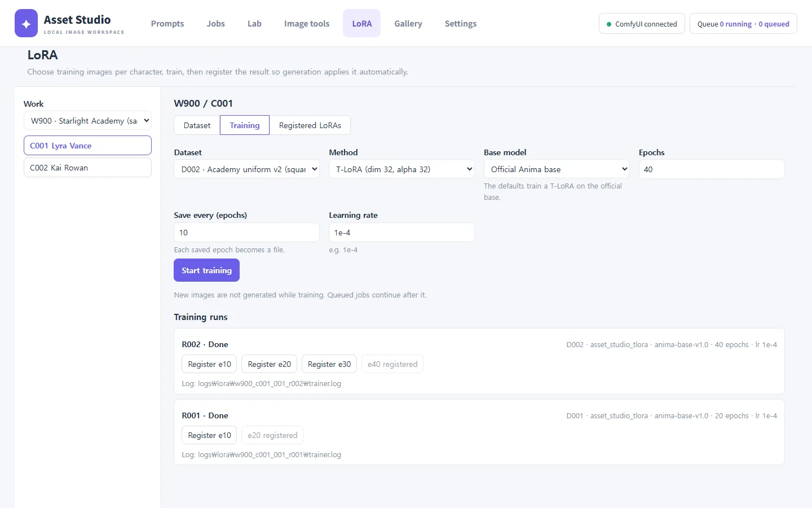This screenshot has height=508, width=812.
Task: Register epoch e10 for run R002
Action: tap(209, 364)
